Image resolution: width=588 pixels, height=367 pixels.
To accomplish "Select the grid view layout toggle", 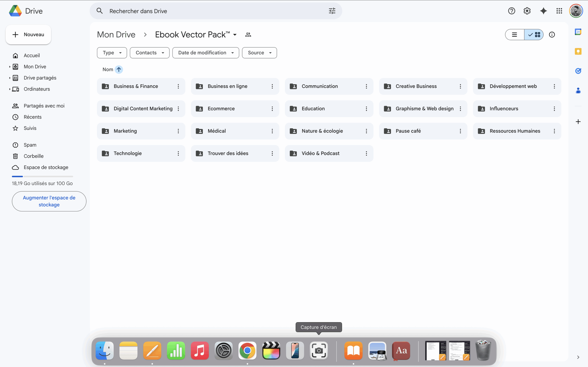I will pyautogui.click(x=534, y=35).
